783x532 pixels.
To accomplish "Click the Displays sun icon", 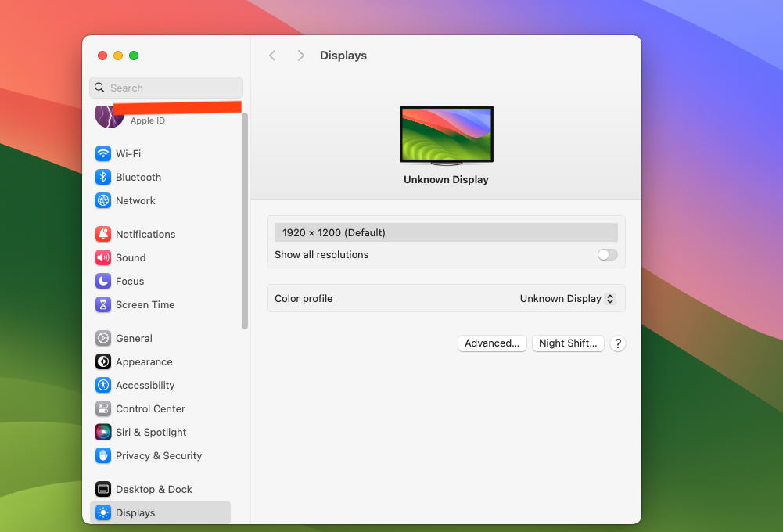I will pyautogui.click(x=103, y=512).
